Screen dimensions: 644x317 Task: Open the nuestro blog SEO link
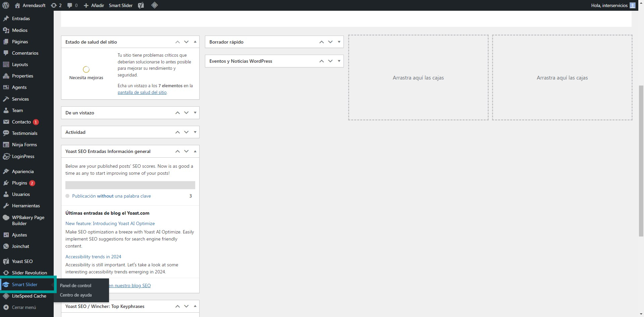[130, 285]
